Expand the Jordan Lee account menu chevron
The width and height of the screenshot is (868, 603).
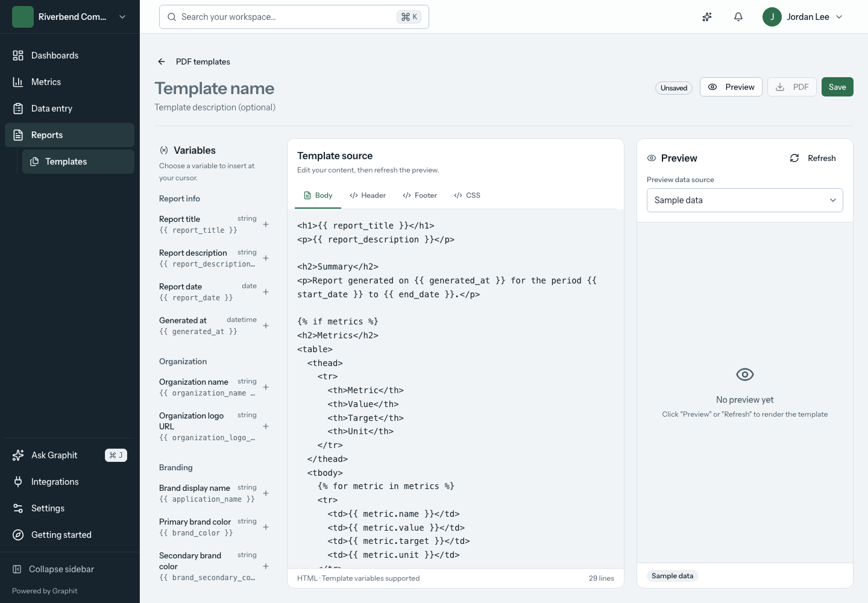[x=839, y=17]
